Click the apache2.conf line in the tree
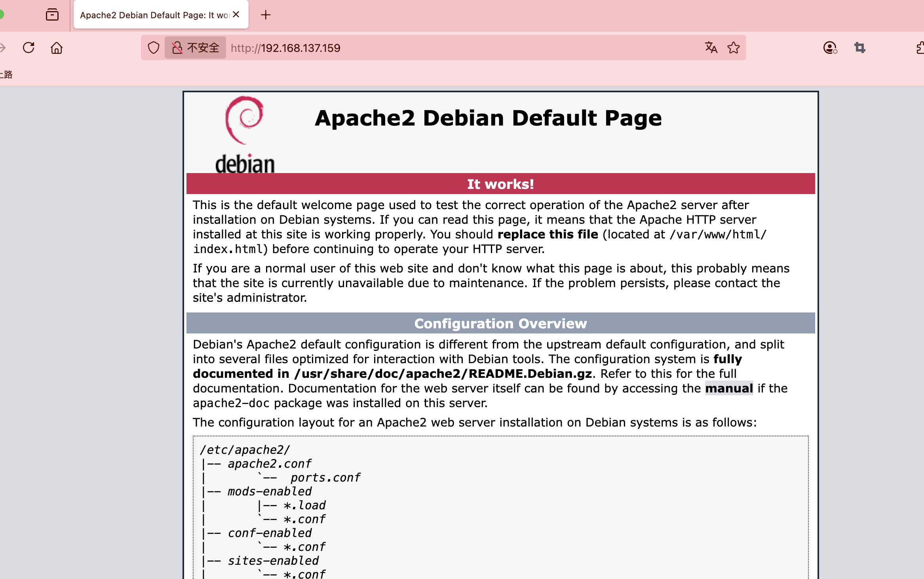The image size is (924, 579). click(270, 464)
